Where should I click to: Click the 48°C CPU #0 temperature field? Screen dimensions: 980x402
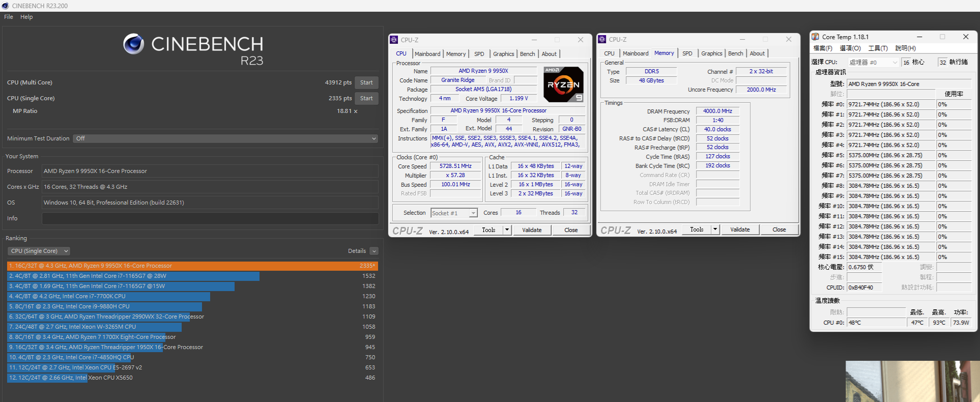tap(876, 323)
